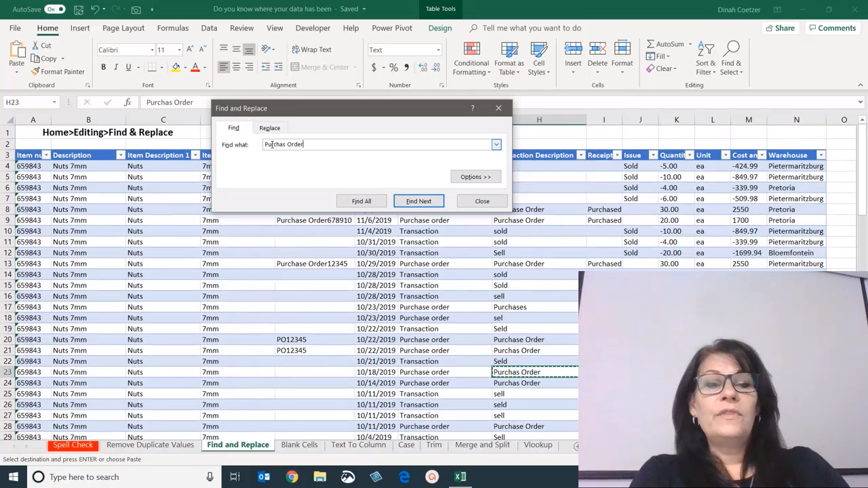The image size is (868, 488).
Task: Expand the Find what history dropdown
Action: tap(496, 144)
